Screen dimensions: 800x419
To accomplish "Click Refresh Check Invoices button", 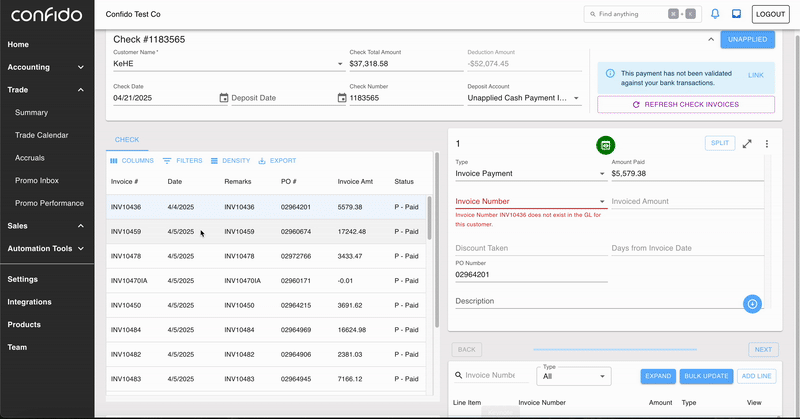I will 686,104.
